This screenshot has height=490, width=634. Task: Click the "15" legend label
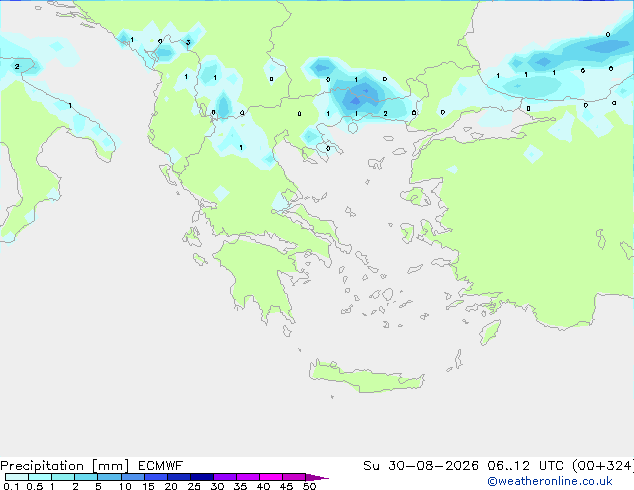tap(148, 486)
